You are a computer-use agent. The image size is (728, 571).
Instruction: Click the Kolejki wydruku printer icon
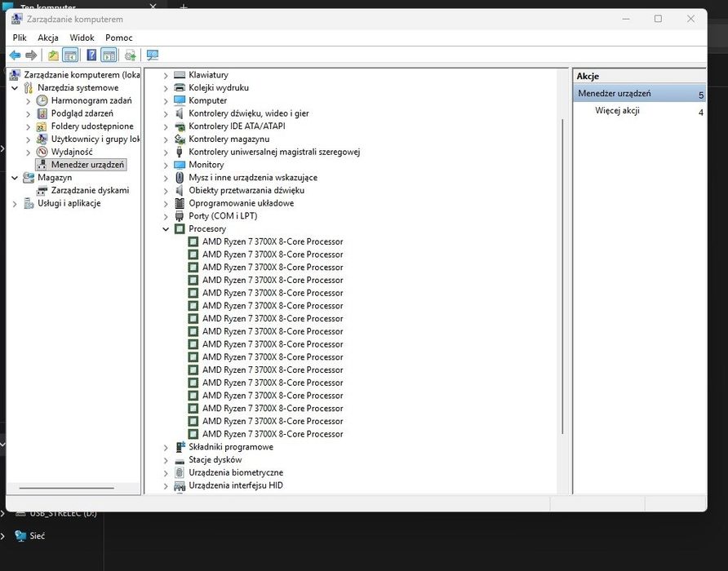pos(180,87)
